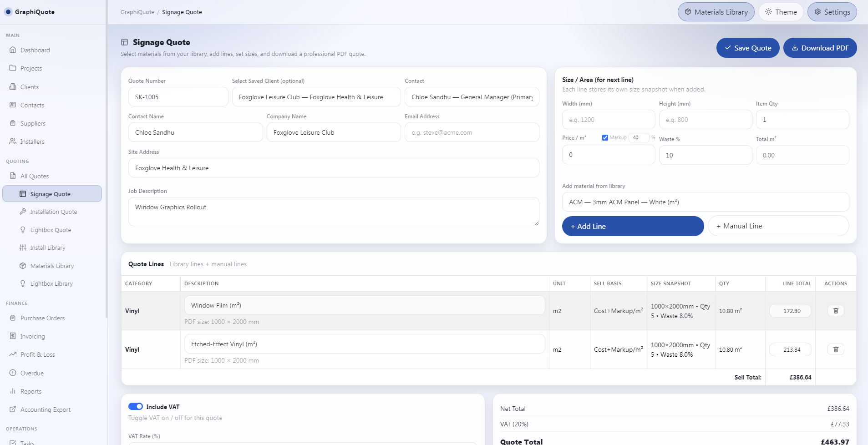Click the Width (mm) input field
This screenshot has height=445, width=868.
(x=609, y=120)
